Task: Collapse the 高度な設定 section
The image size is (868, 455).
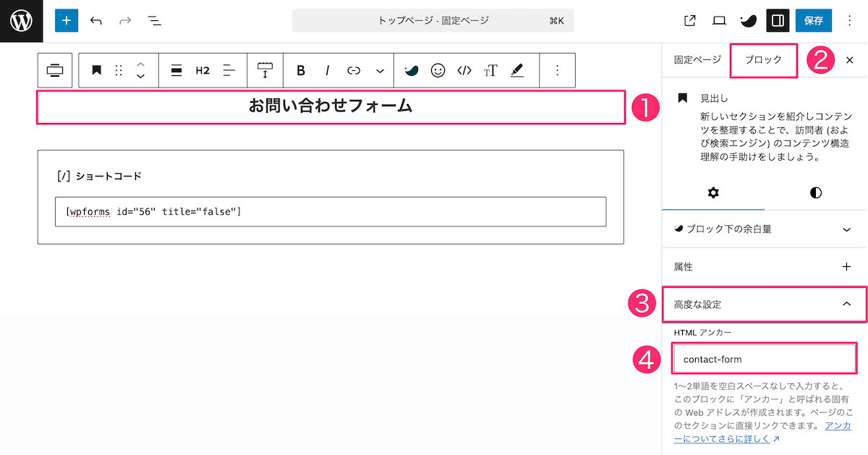Action: click(x=763, y=305)
